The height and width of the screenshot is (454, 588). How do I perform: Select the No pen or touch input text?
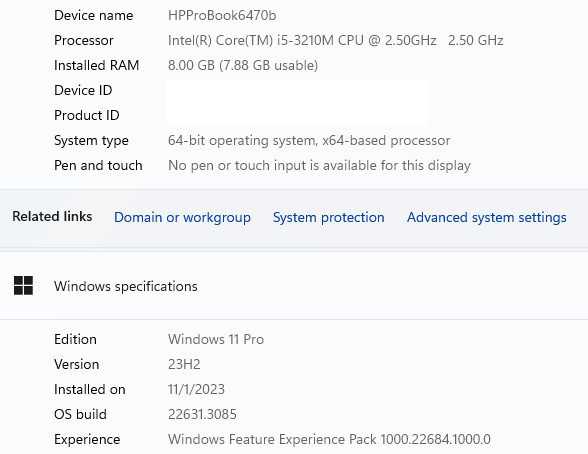(x=319, y=166)
